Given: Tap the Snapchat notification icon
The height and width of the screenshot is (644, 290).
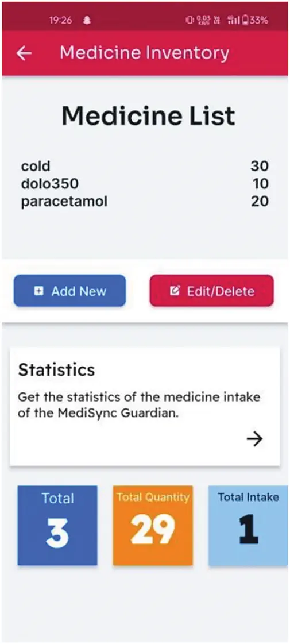Looking at the screenshot, I should click(x=87, y=20).
